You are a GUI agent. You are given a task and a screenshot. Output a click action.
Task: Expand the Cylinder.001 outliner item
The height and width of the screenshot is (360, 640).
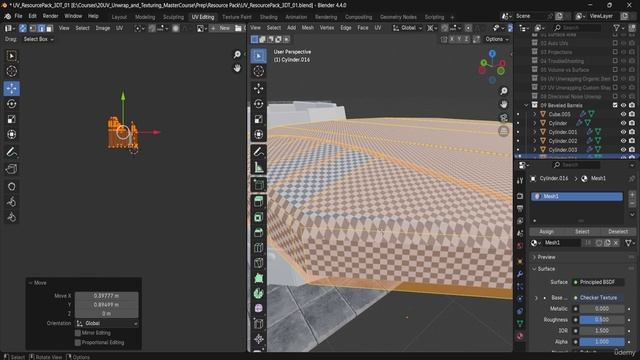(x=535, y=132)
